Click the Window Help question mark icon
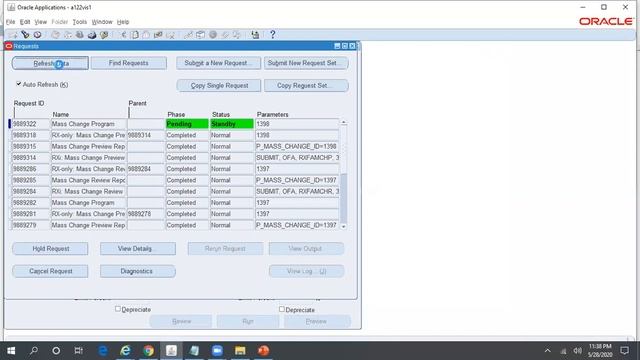Image resolution: width=640 pixels, height=360 pixels. point(273,35)
